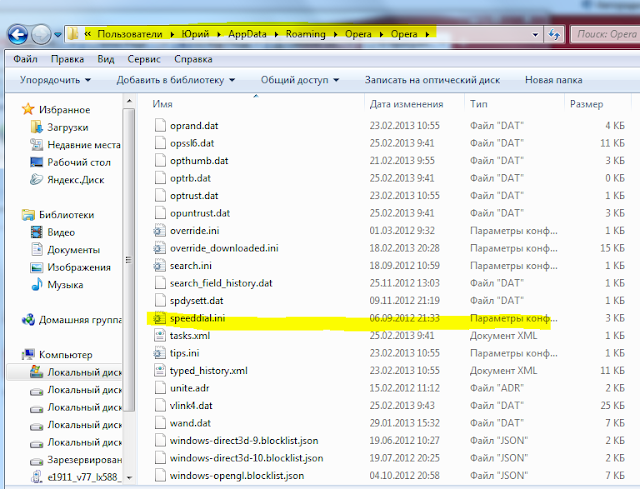The image size is (640, 489).
Task: Select file icon of opssl6.dat
Action: point(160,143)
